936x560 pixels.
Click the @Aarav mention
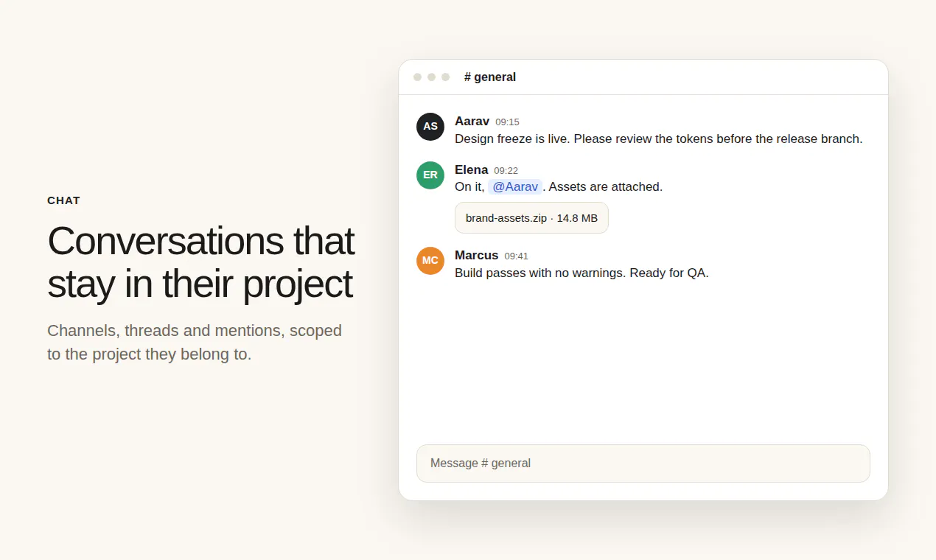(x=515, y=187)
